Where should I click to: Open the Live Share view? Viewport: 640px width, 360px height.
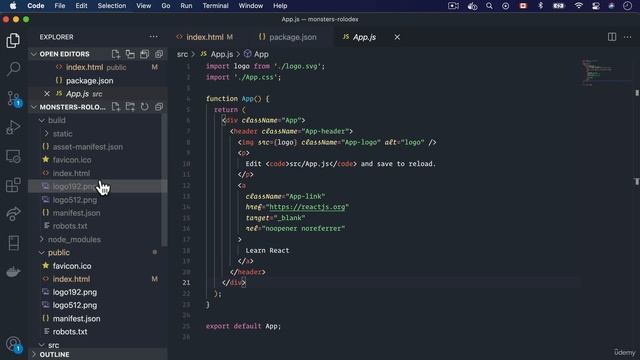(13, 214)
